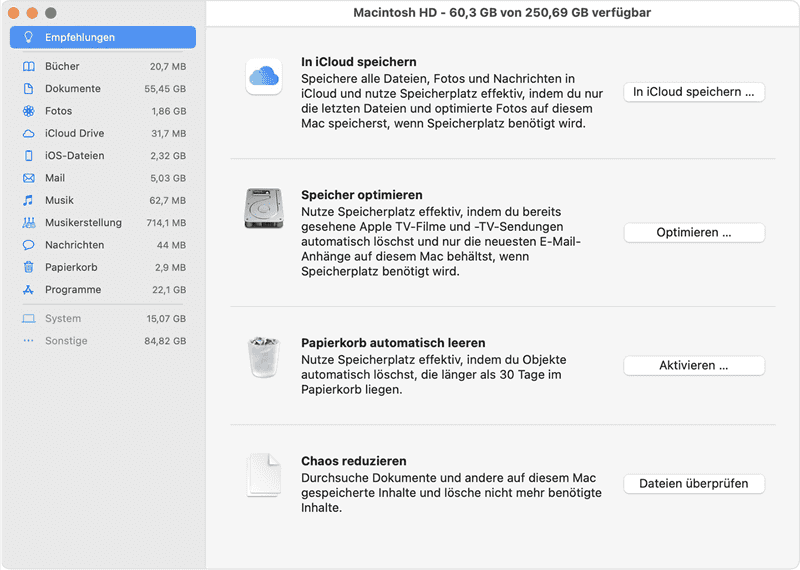Click the Dokumente page icon
Screen dimensions: 800x570
[29, 89]
